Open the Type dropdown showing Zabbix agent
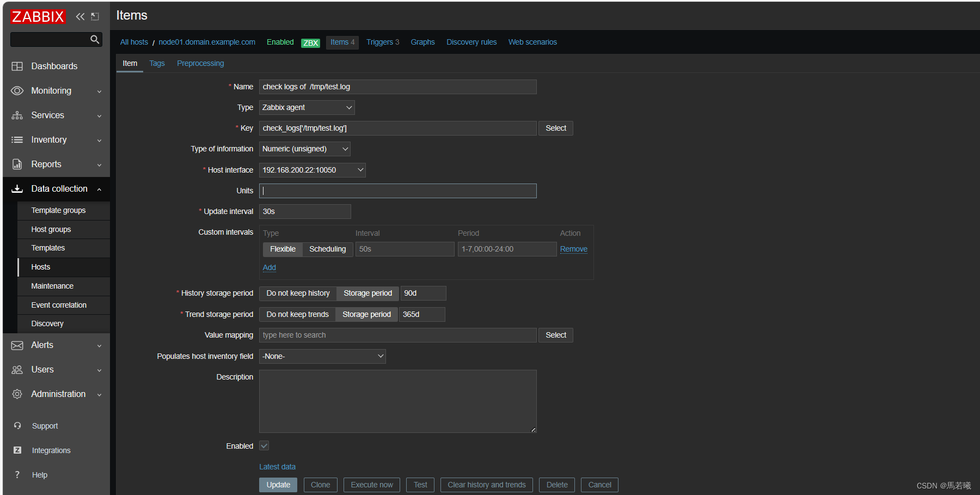 [x=307, y=108]
